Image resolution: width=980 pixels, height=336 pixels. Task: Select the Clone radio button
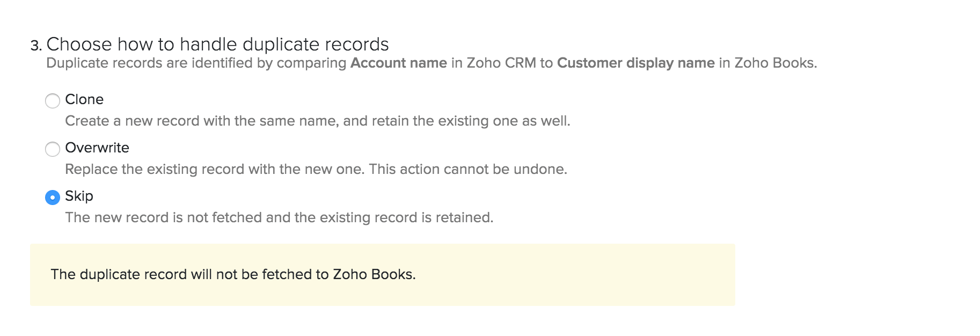point(53,101)
